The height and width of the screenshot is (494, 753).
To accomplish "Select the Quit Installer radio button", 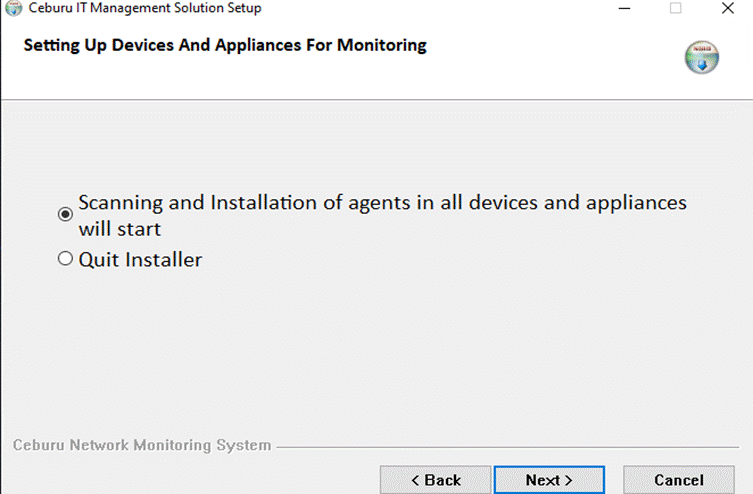I will pyautogui.click(x=65, y=259).
